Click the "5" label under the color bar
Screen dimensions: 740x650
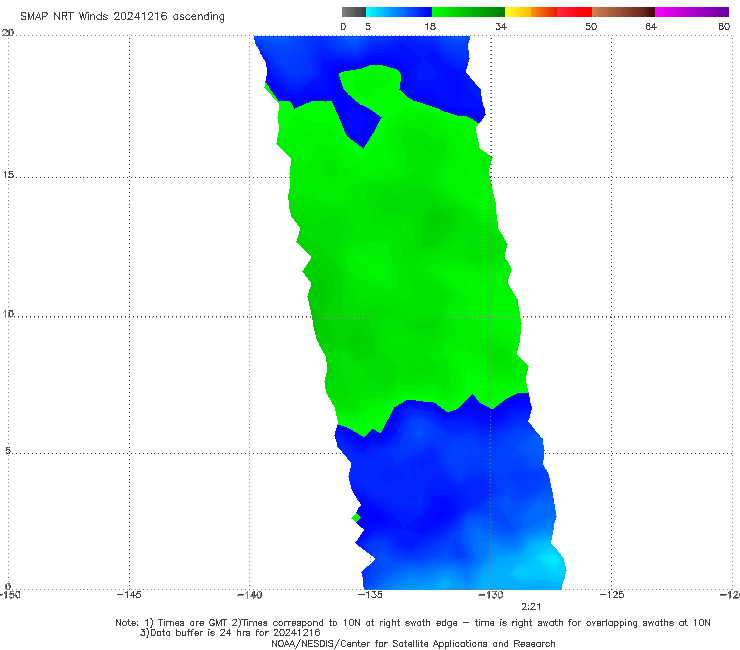368,27
